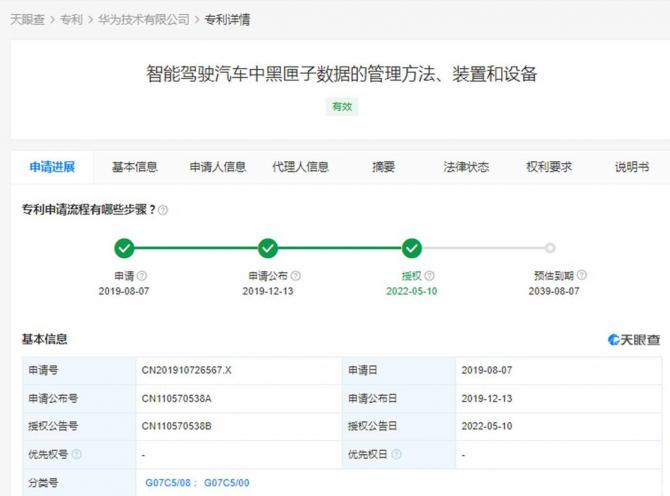Click question mark icon next to 授权 label

pos(430,276)
